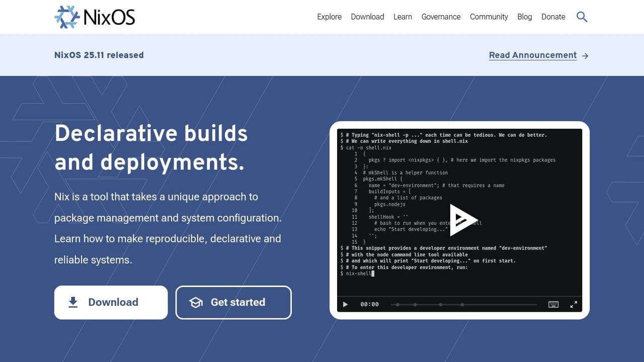Select the Community menu entry
The width and height of the screenshot is (644, 362).
(489, 17)
